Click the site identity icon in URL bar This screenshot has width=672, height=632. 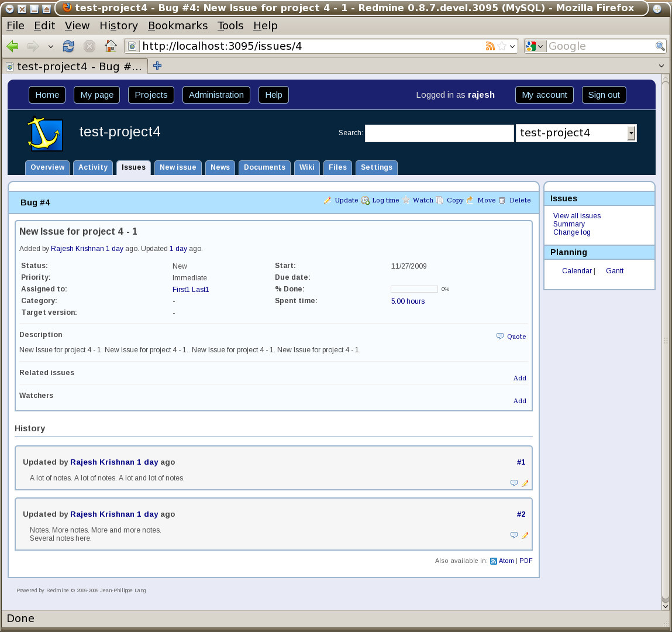pos(132,46)
